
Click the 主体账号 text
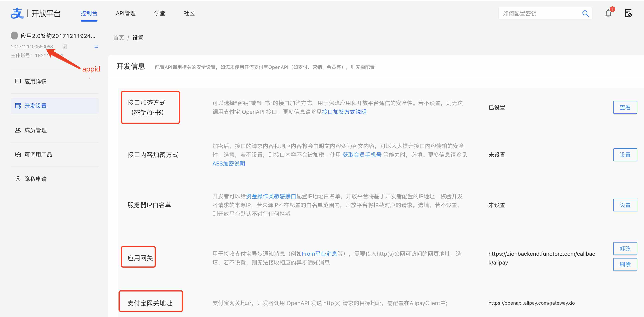(37, 55)
